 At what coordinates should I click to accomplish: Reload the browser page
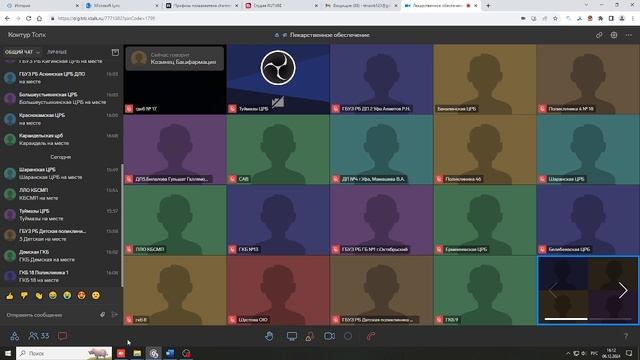click(x=29, y=18)
